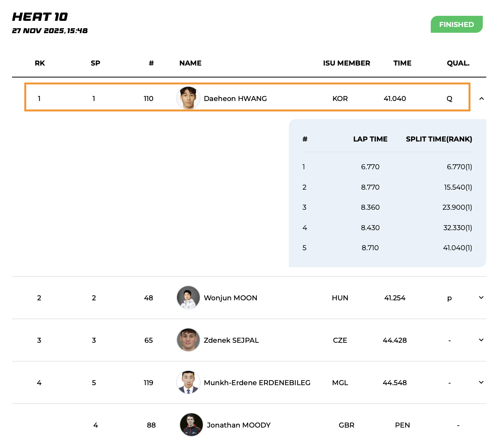Click Wonjun MOON's profile photo
499x448 pixels.
pyautogui.click(x=188, y=298)
